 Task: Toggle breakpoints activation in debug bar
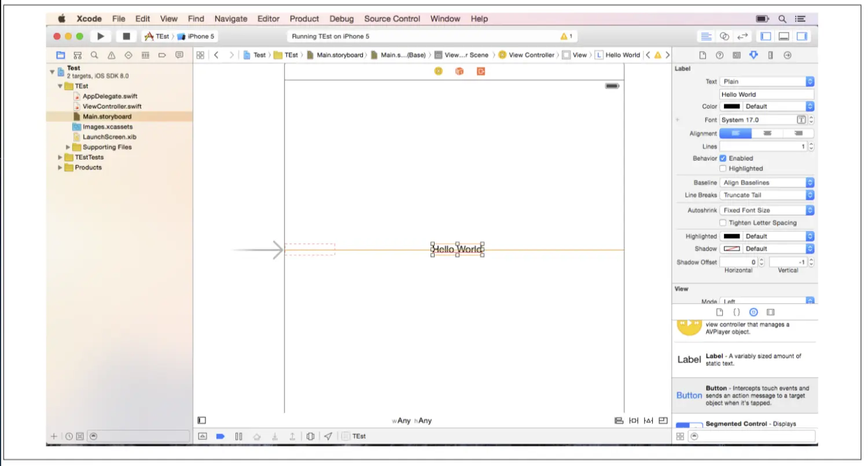[220, 437]
